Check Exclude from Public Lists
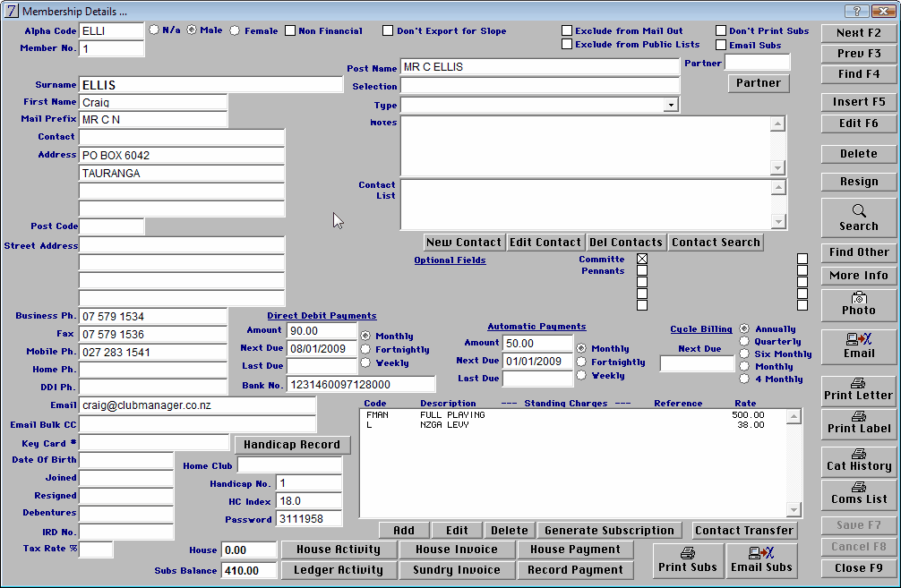Viewport: 901px width, 588px height. pos(567,44)
